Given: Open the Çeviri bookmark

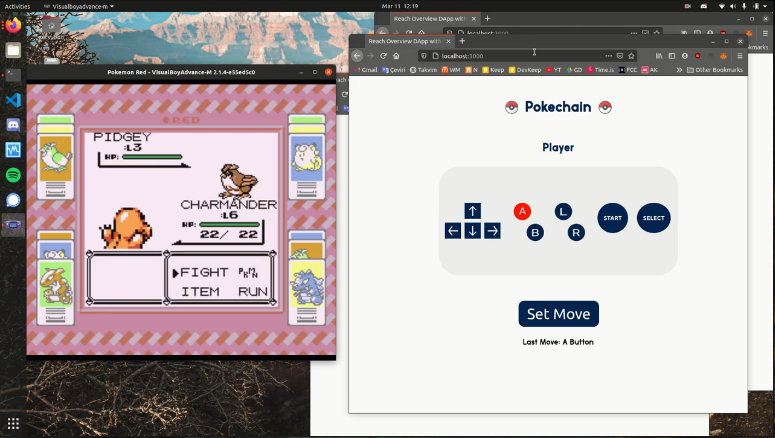Looking at the screenshot, I should tap(393, 70).
